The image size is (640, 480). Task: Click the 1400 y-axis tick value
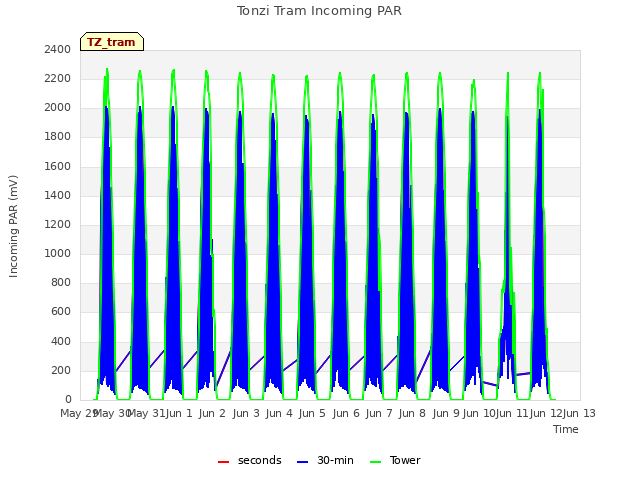(x=58, y=195)
